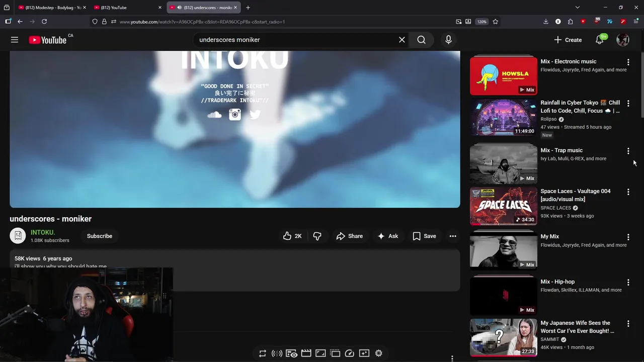Viewport: 644px width, 362px height.
Task: Open browser downloads arrow
Action: click(546, 22)
